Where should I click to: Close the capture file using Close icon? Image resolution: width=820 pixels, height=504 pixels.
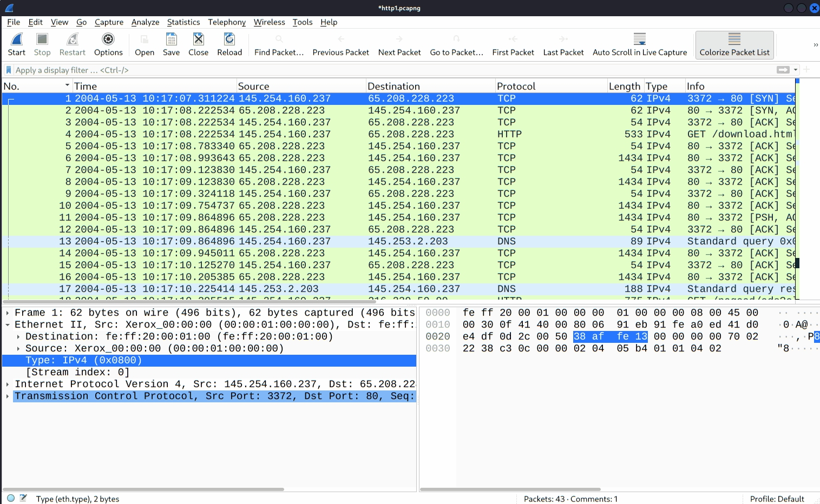(x=198, y=40)
